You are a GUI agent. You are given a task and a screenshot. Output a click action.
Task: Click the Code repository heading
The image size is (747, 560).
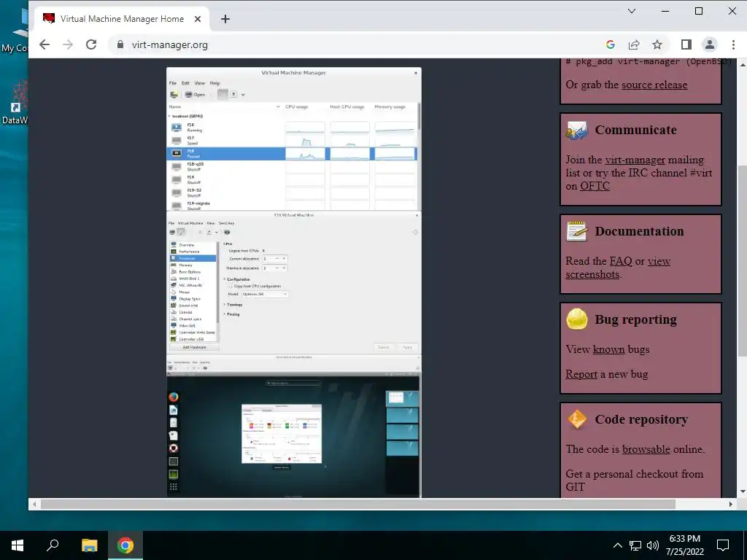tap(641, 419)
